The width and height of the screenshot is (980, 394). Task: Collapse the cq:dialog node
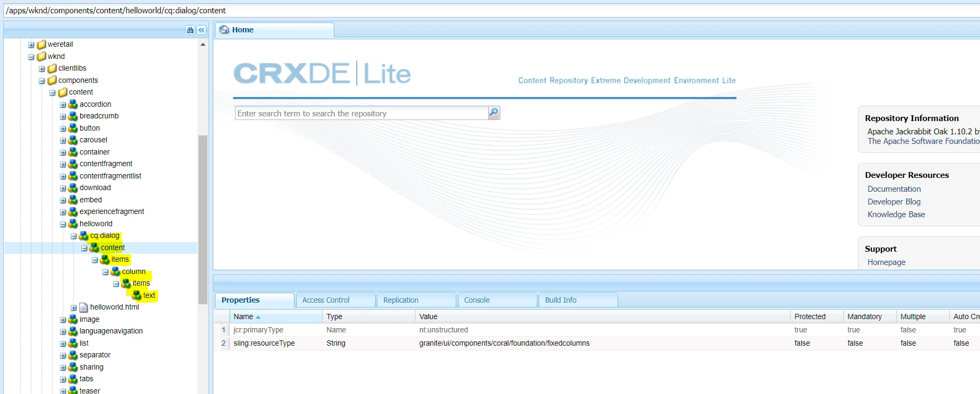click(74, 236)
